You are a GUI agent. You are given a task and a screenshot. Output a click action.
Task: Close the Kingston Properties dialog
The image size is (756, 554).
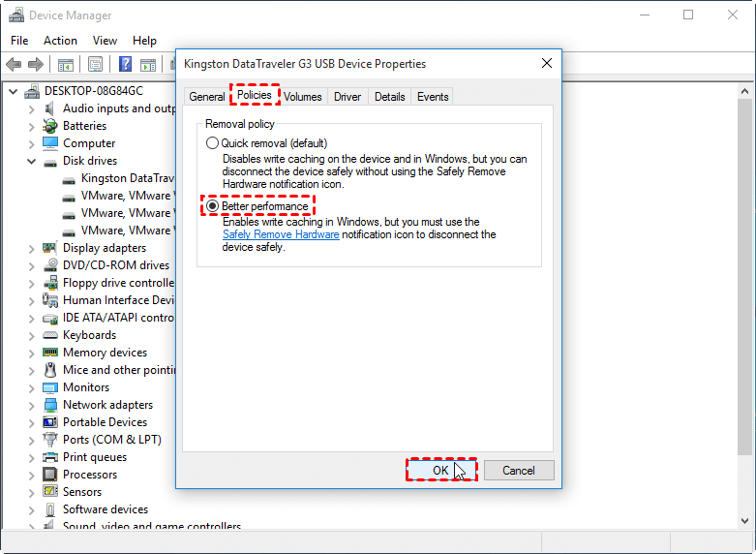[546, 63]
